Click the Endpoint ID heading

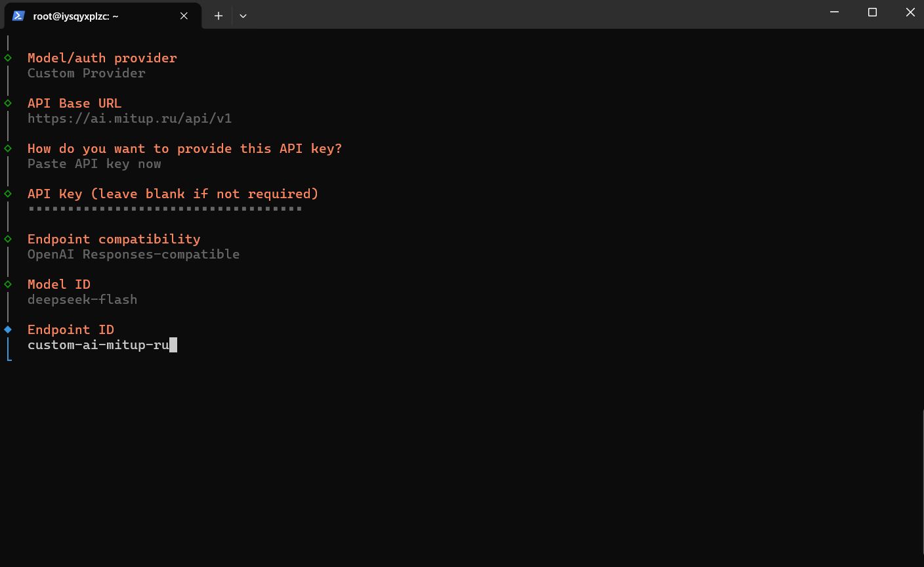tap(71, 329)
